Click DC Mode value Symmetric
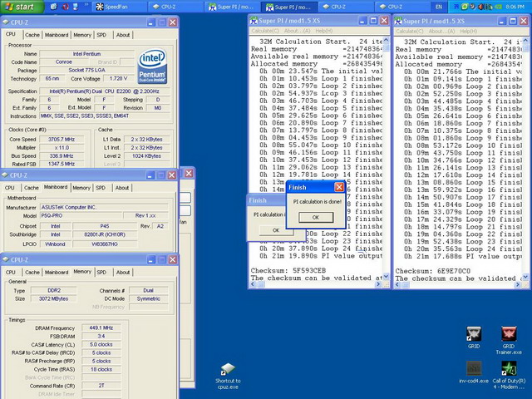Image resolution: width=532 pixels, height=399 pixels. click(x=148, y=298)
